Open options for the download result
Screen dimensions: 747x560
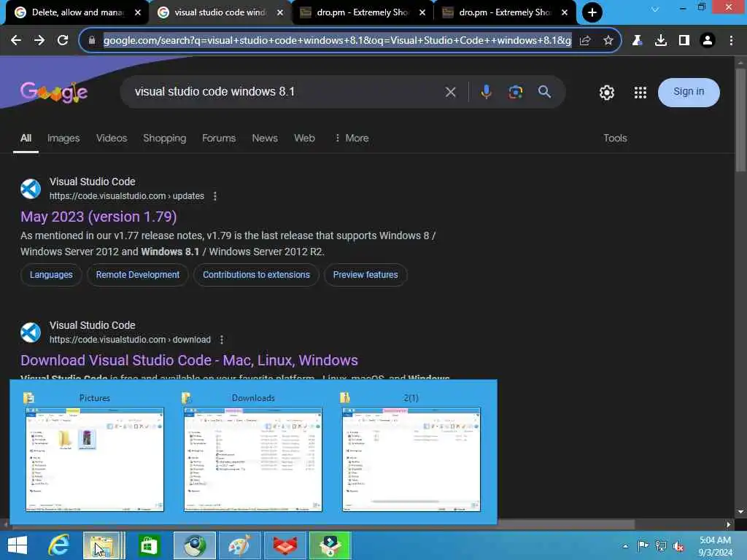[222, 340]
